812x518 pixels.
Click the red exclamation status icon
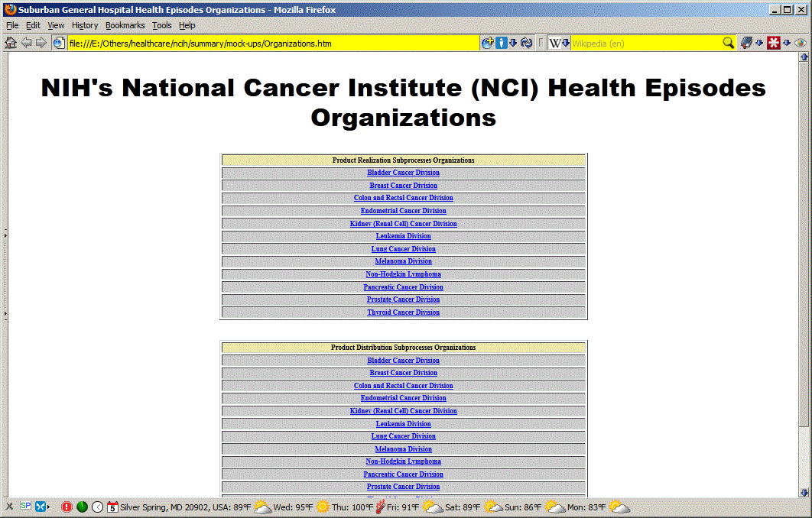pos(67,507)
